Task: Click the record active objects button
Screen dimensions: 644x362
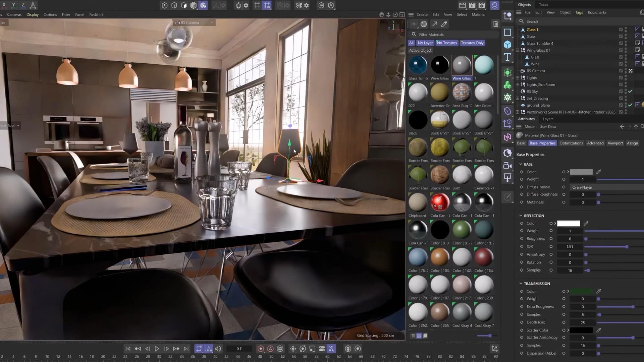Action: pyautogui.click(x=261, y=349)
